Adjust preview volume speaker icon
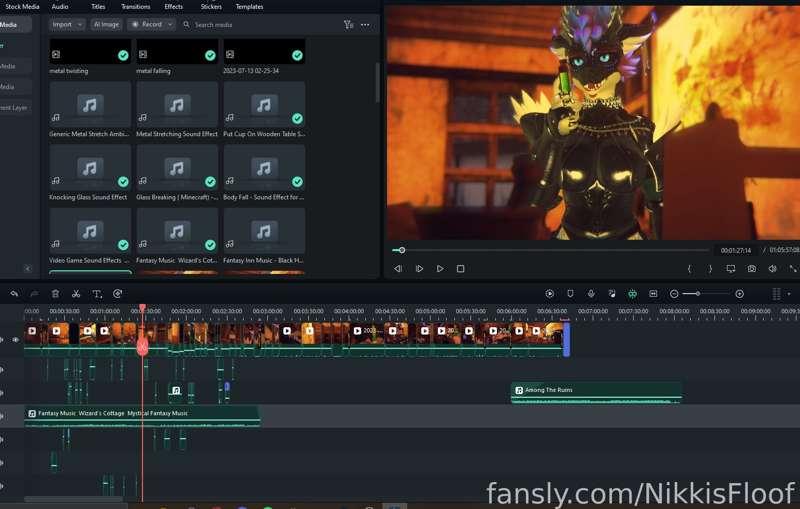This screenshot has width=800, height=509. coord(772,269)
